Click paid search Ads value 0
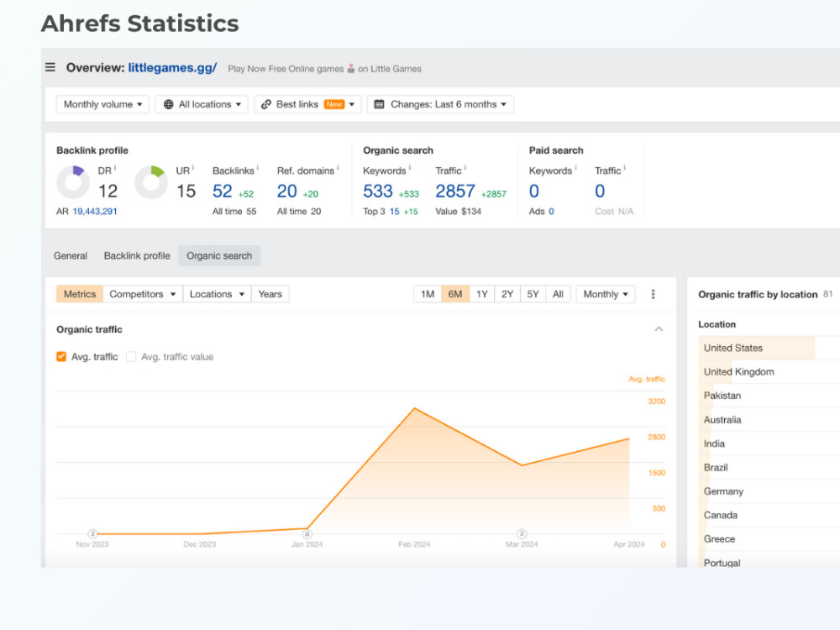Viewport: 840px width, 630px height. 551,212
